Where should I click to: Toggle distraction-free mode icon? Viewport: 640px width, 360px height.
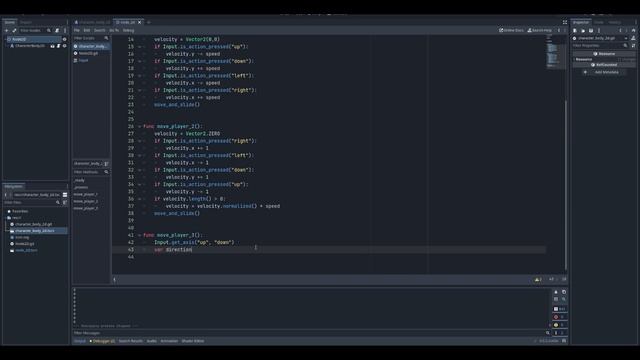pyautogui.click(x=565, y=22)
